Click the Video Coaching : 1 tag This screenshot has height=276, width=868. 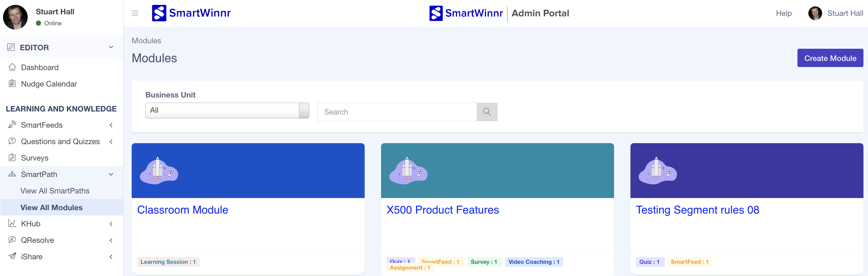[534, 262]
